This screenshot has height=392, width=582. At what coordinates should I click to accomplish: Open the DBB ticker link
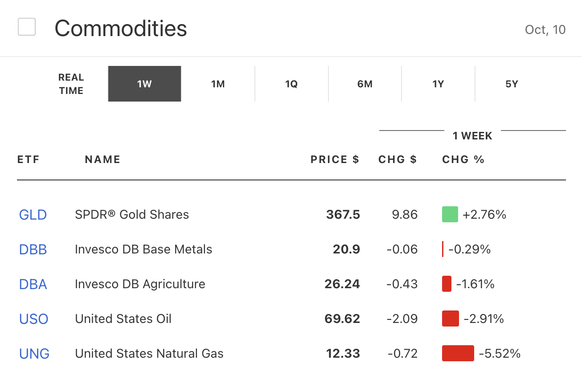[33, 249]
